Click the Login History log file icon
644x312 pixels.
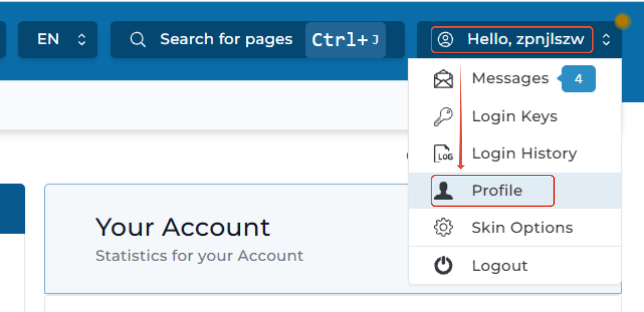(x=443, y=153)
